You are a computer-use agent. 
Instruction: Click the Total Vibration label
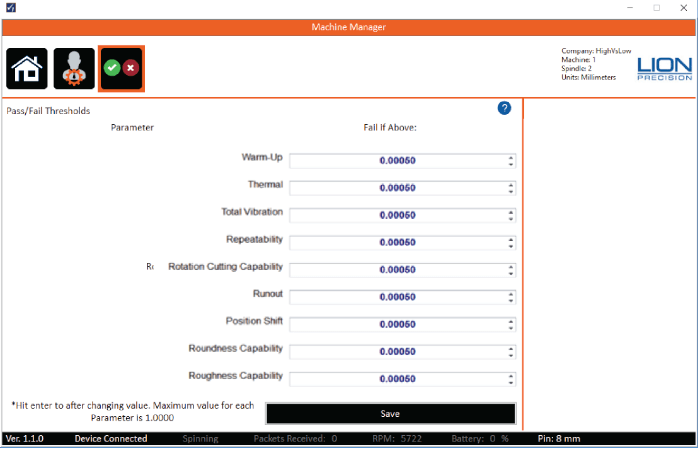click(x=252, y=212)
